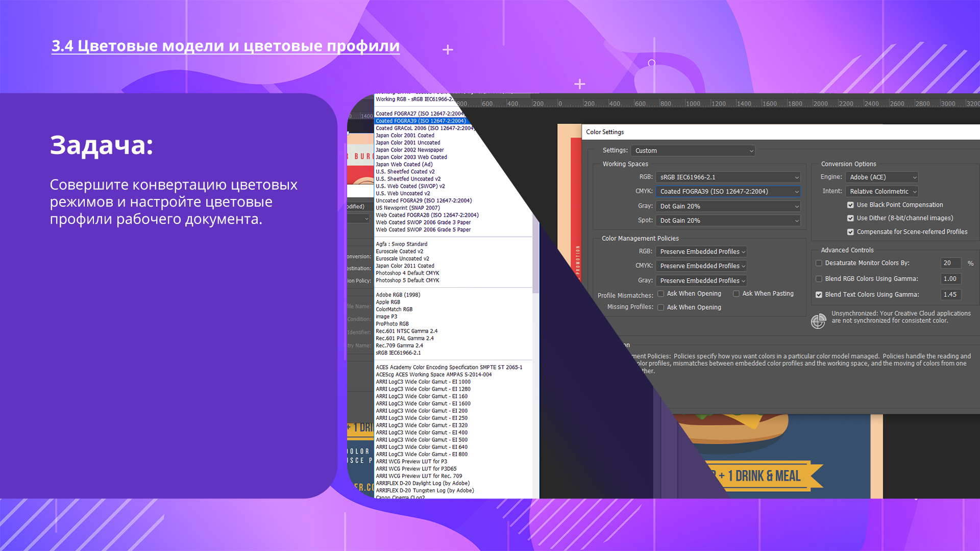The image size is (980, 551).
Task: Click the Blend RGB Colors gamma value field
Action: 950,279
